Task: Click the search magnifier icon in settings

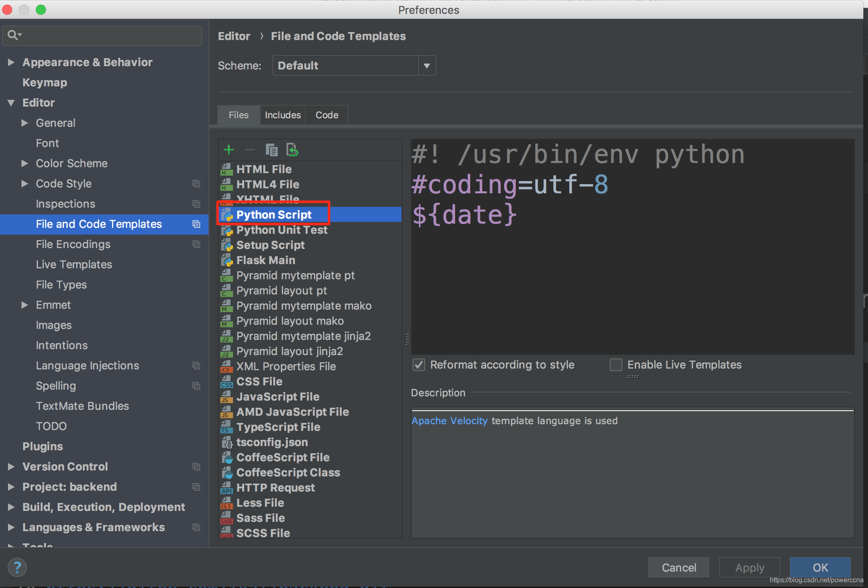Action: tap(13, 35)
